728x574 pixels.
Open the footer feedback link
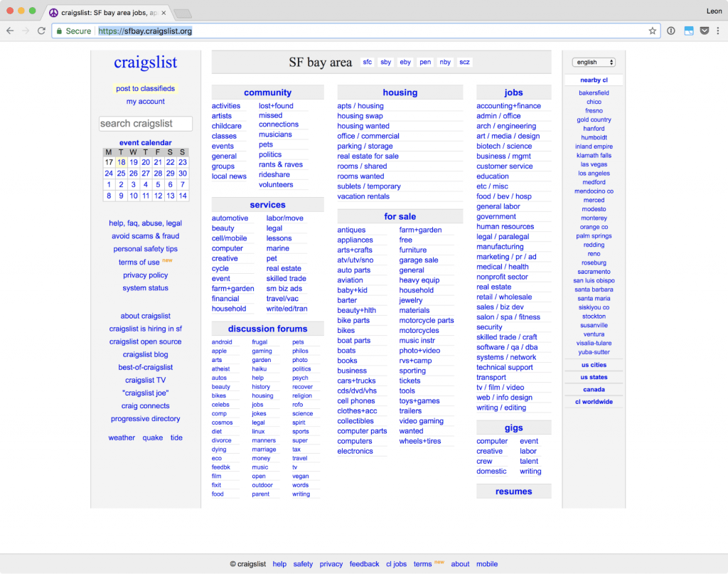[365, 564]
